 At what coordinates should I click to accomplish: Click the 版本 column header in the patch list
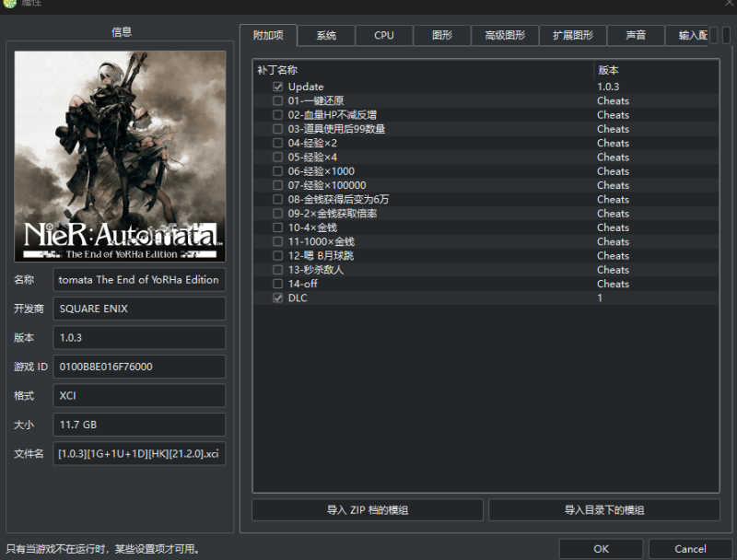tap(656, 70)
